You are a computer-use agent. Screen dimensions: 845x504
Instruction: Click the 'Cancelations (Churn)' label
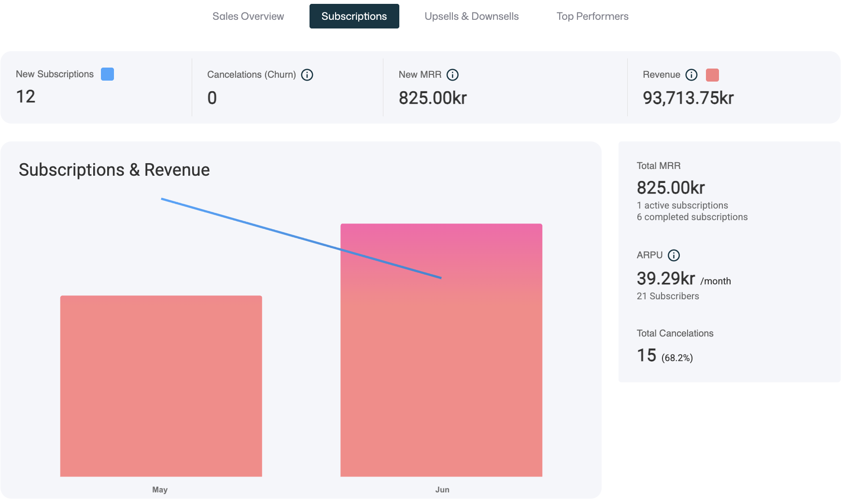pos(252,74)
